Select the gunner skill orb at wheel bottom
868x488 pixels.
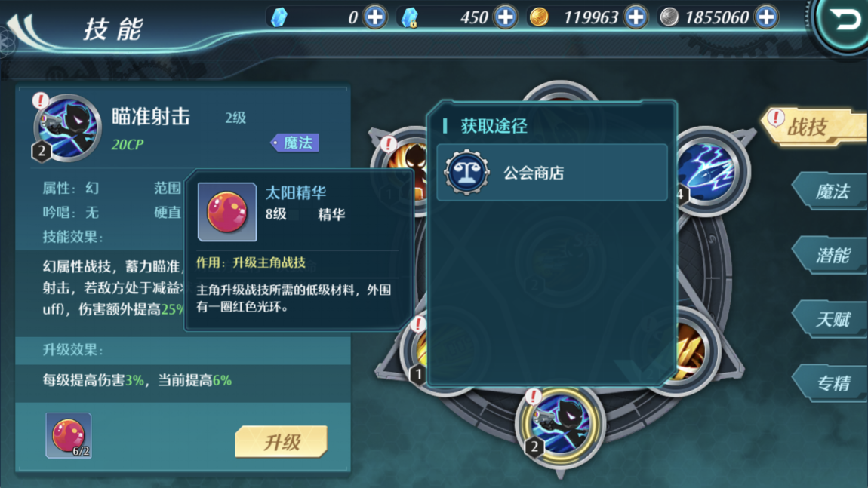[560, 425]
